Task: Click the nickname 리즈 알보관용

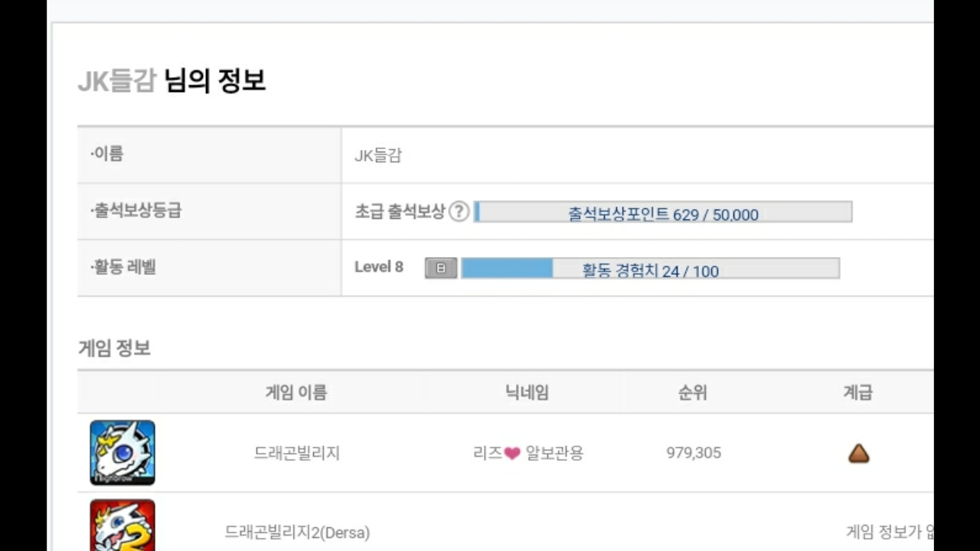Action: click(x=528, y=453)
